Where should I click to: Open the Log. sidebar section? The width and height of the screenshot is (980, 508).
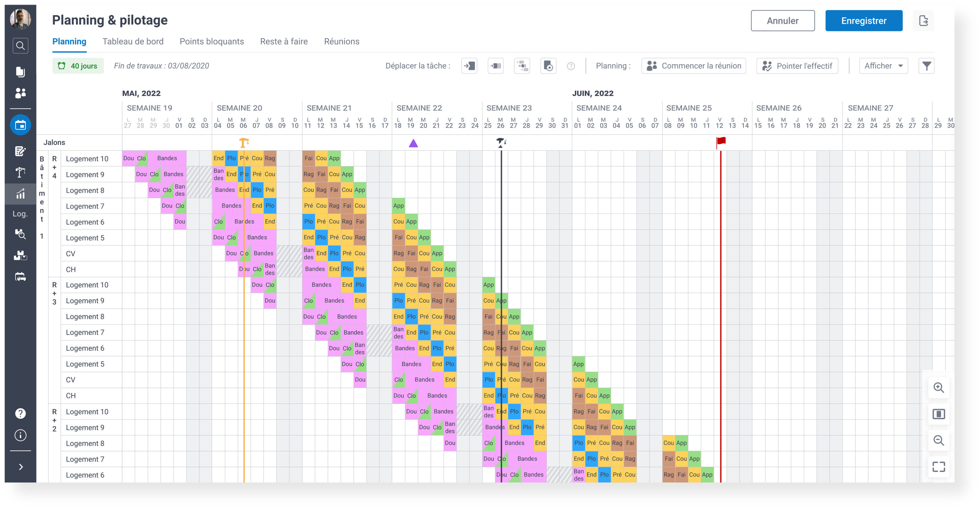pyautogui.click(x=20, y=214)
